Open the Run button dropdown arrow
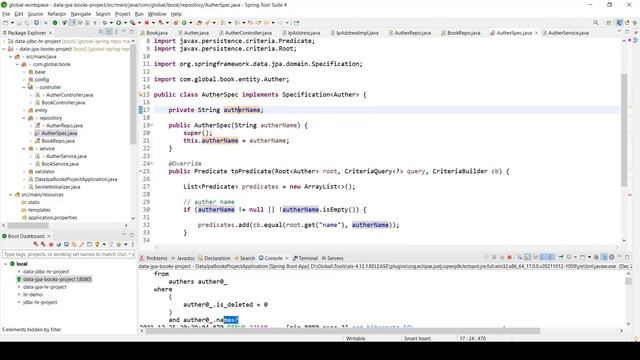640x360 pixels. (125, 23)
